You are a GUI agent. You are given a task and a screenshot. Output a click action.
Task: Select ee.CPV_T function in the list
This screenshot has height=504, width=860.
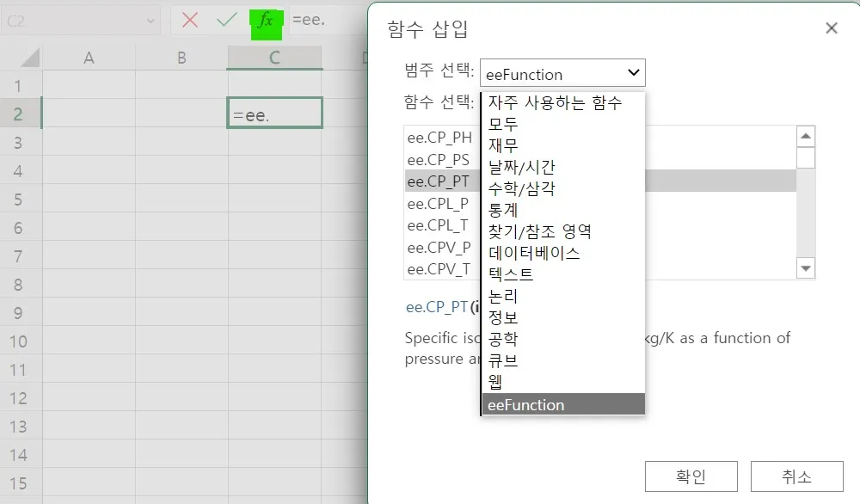coord(439,269)
